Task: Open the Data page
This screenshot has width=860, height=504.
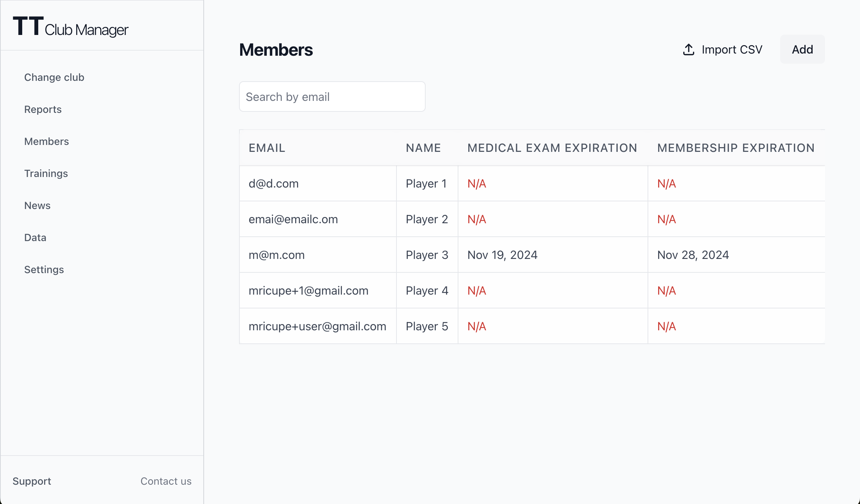Action: coord(35,237)
